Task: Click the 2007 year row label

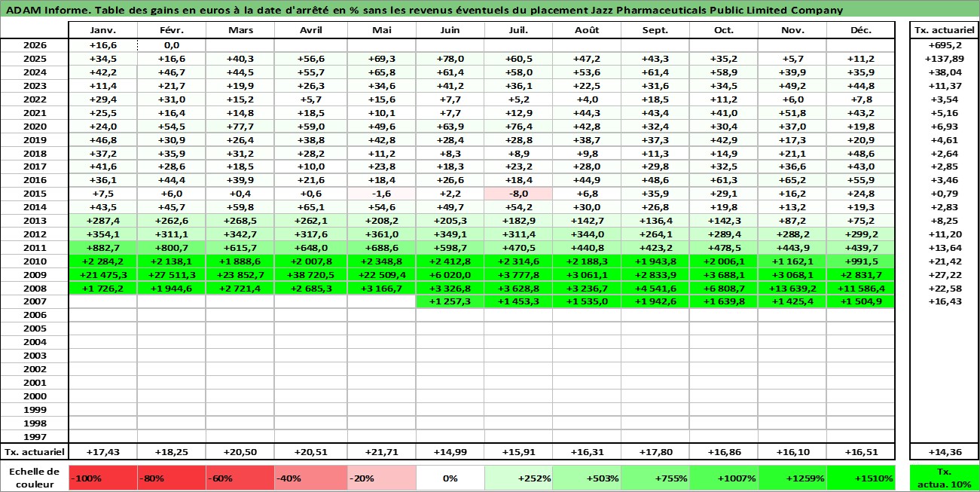Action: pyautogui.click(x=34, y=302)
